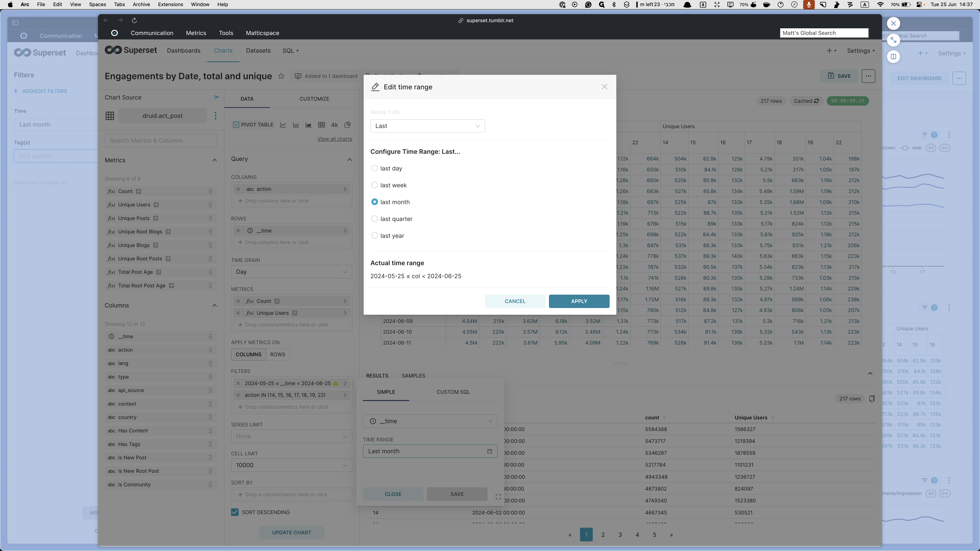
Task: Click the UPDATE CHART button
Action: click(291, 532)
